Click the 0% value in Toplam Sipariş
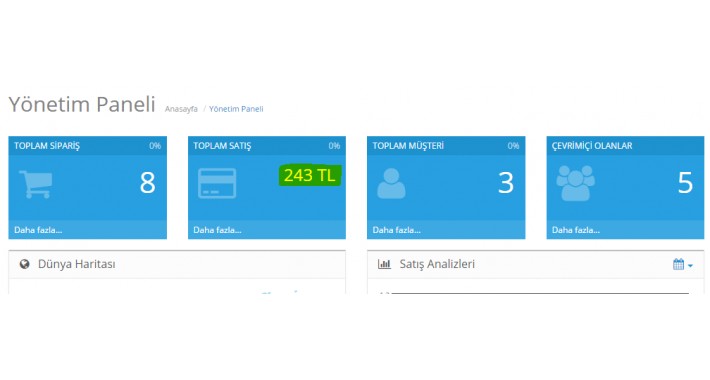 tap(155, 146)
